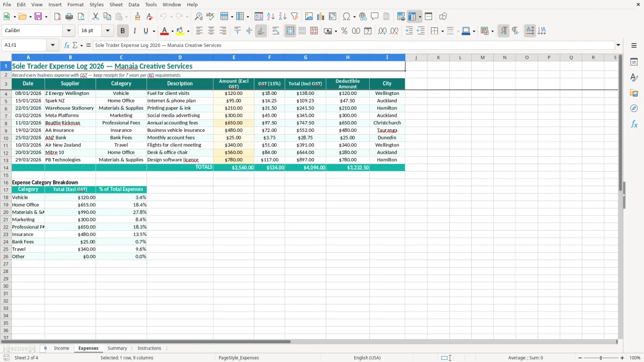This screenshot has height=362, width=644.
Task: Click Add Decimal Place icon
Action: click(x=382, y=31)
